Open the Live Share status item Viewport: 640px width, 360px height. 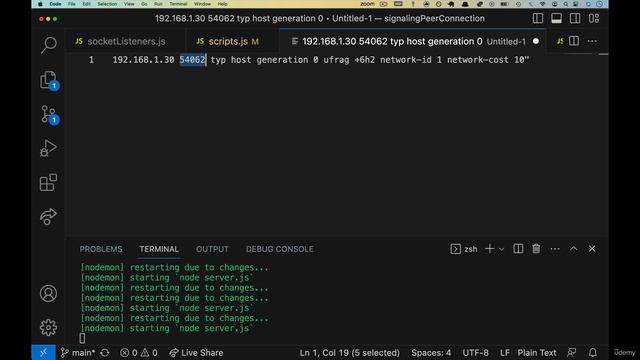point(196,353)
